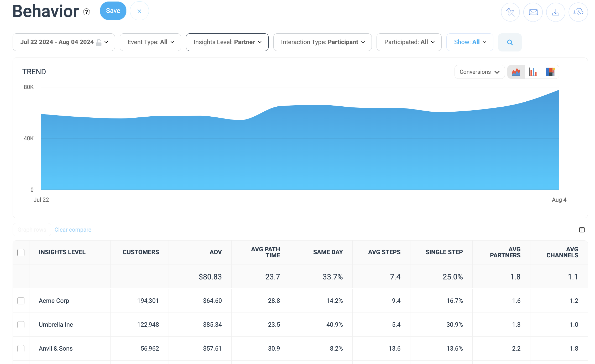The image size is (595, 364).
Task: Click the email envelope icon
Action: click(533, 12)
